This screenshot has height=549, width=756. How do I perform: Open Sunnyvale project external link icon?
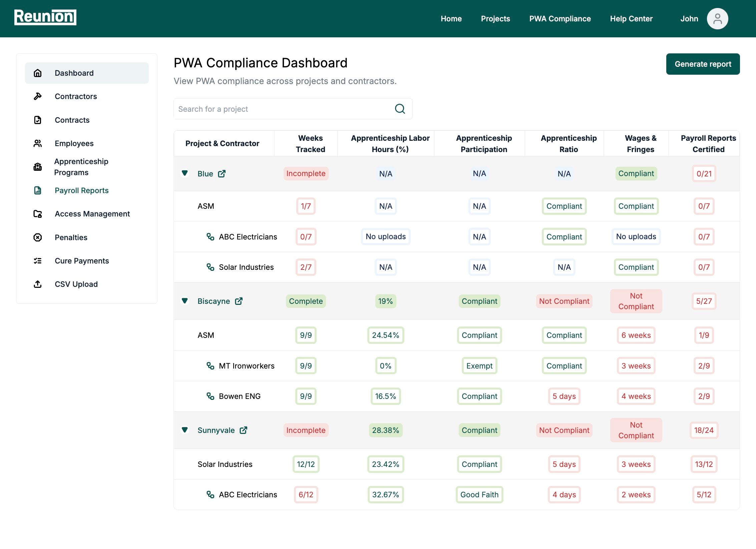[x=244, y=430]
